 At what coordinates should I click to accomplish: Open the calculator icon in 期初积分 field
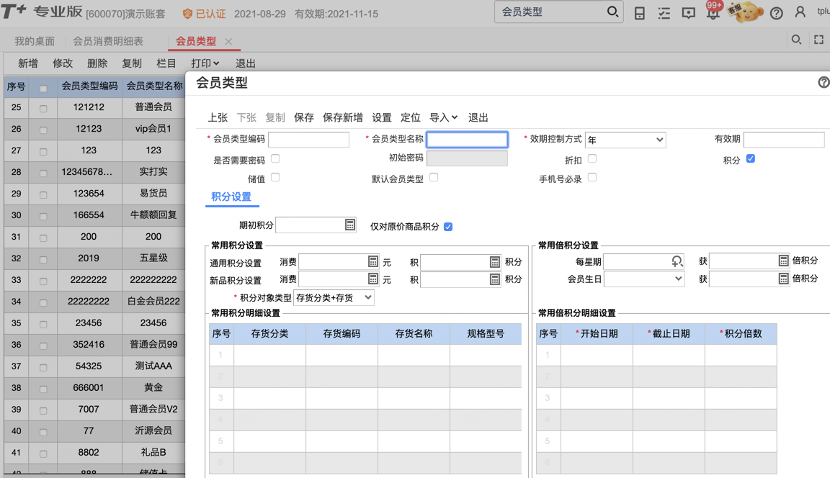(350, 225)
